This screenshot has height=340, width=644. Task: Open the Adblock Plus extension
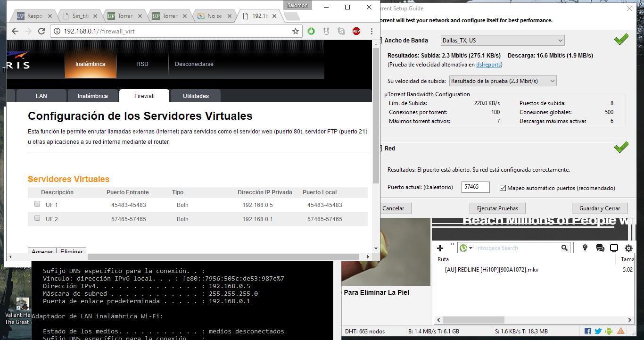pos(356,31)
